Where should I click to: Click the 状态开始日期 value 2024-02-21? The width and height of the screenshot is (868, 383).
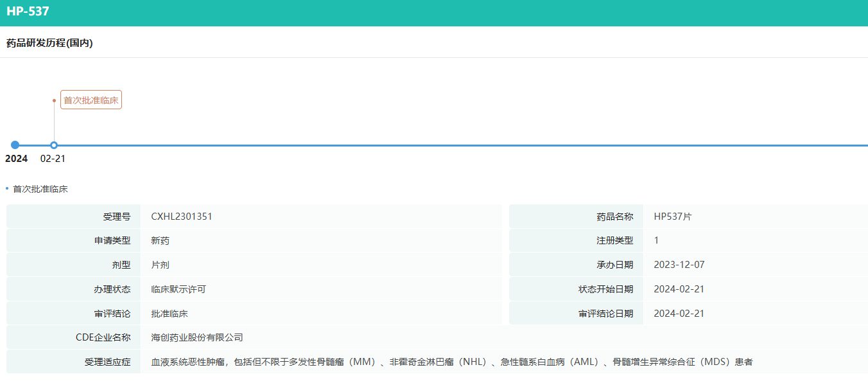(x=679, y=289)
